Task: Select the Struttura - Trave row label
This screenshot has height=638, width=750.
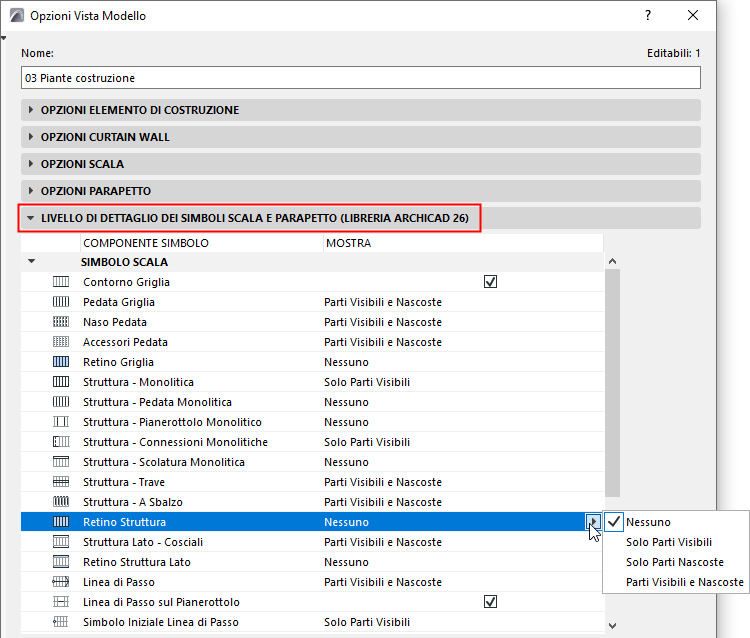Action: [124, 482]
